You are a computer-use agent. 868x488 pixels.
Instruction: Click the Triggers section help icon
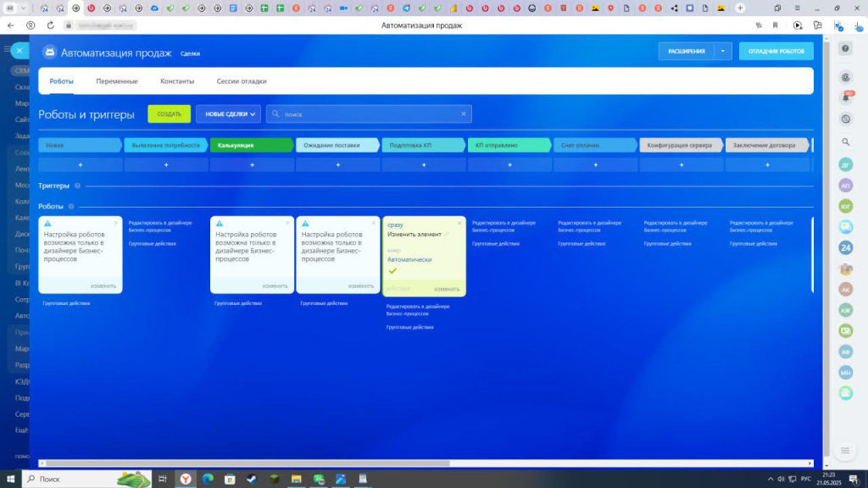click(x=77, y=186)
